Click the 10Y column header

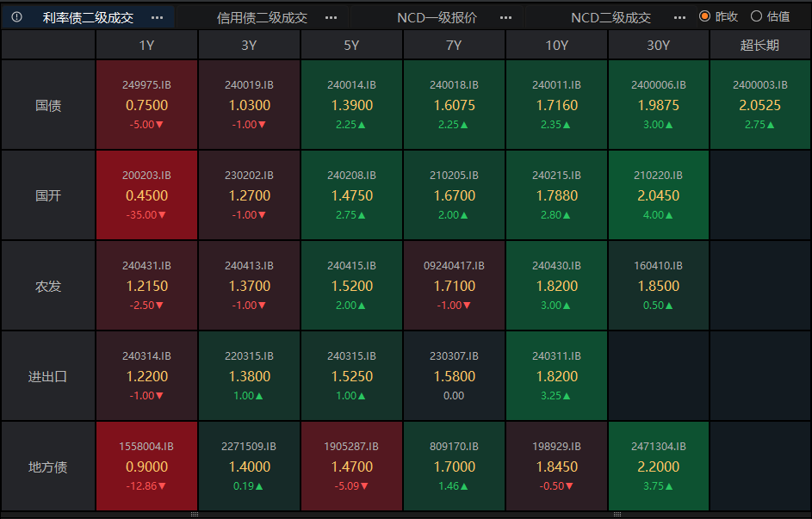tap(556, 46)
